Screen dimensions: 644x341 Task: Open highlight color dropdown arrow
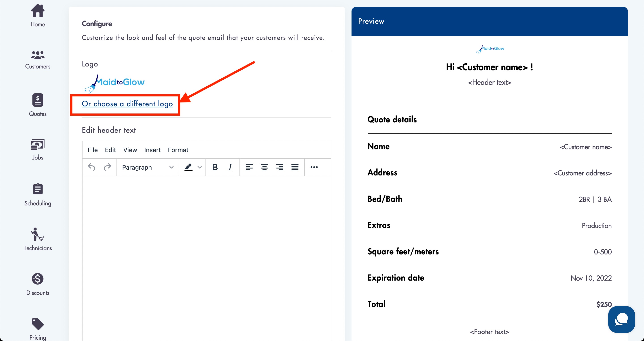click(199, 167)
